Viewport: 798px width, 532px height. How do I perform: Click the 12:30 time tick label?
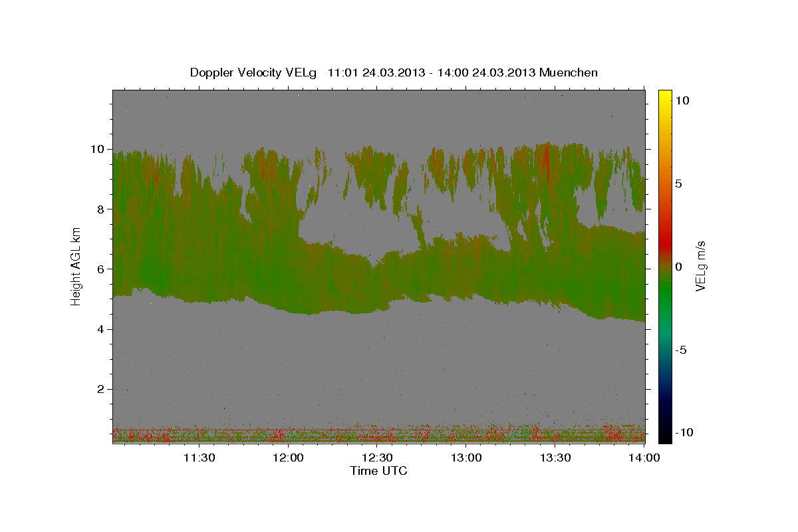pyautogui.click(x=377, y=458)
